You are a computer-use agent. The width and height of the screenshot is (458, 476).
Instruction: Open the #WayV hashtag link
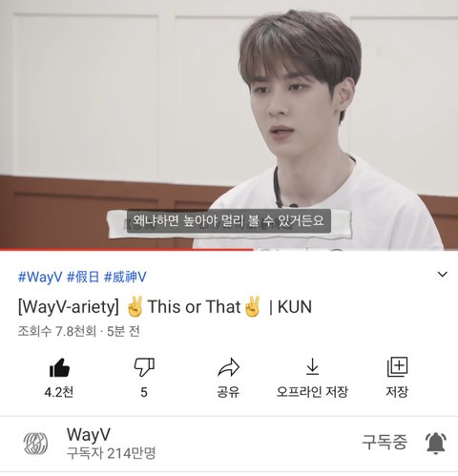(x=40, y=277)
